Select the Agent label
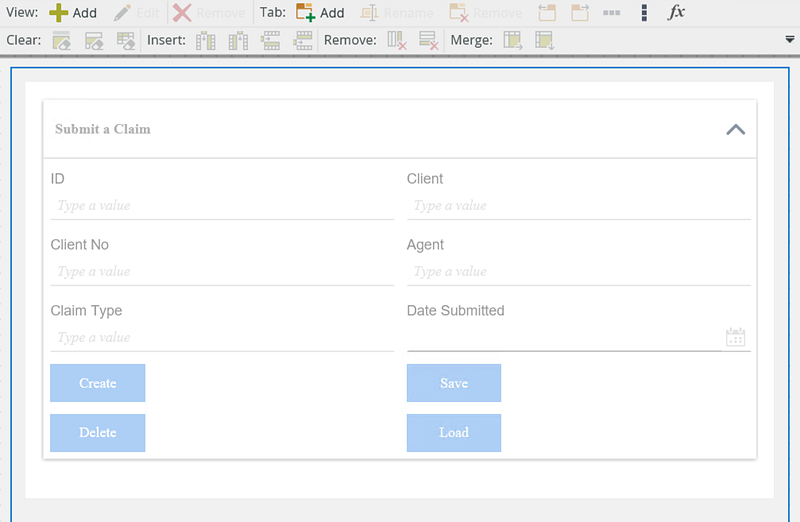Viewport: 800px width, 522px height. 425,245
